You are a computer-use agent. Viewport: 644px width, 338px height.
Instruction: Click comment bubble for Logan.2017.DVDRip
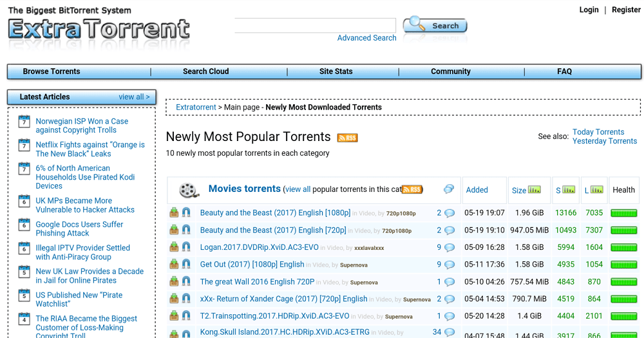pyautogui.click(x=450, y=248)
